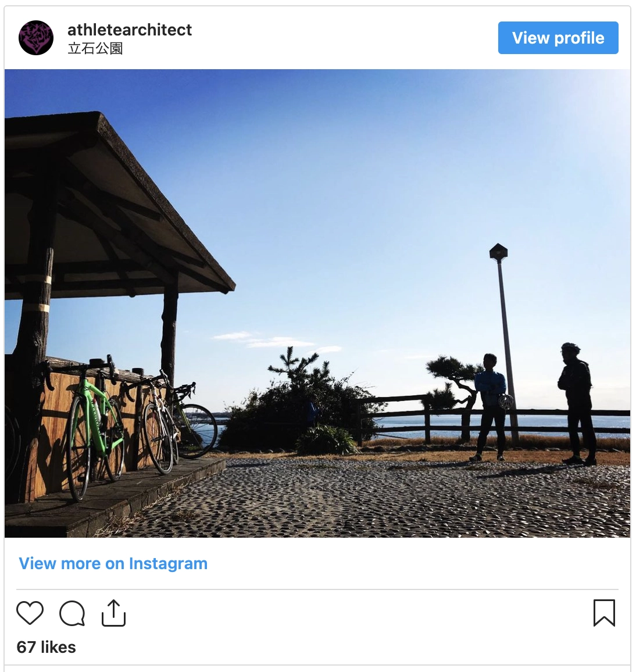Screen dimensions: 636x672
Task: Click the helmeted cyclist on the right
Action: (x=577, y=403)
